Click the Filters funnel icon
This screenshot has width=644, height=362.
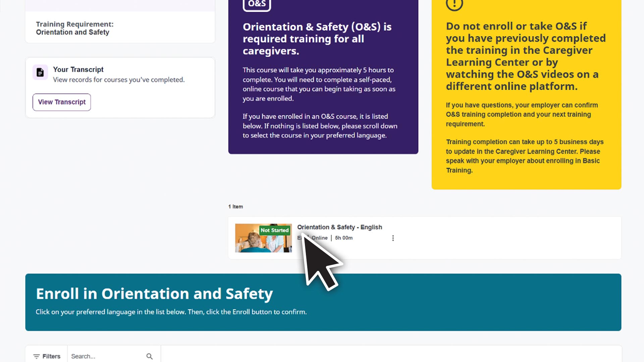tap(36, 356)
